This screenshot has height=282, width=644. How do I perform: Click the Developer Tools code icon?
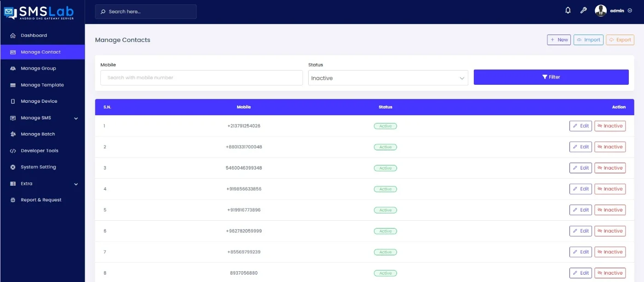click(13, 151)
